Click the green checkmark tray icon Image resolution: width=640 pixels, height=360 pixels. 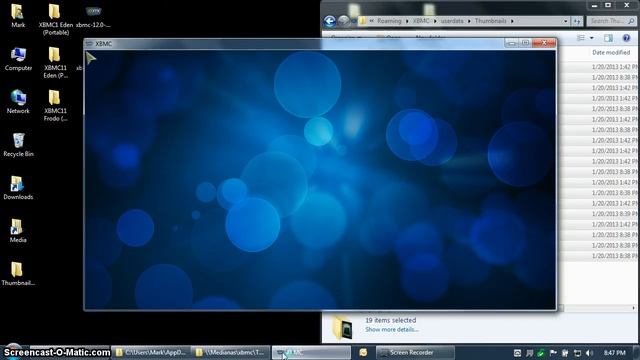click(541, 353)
